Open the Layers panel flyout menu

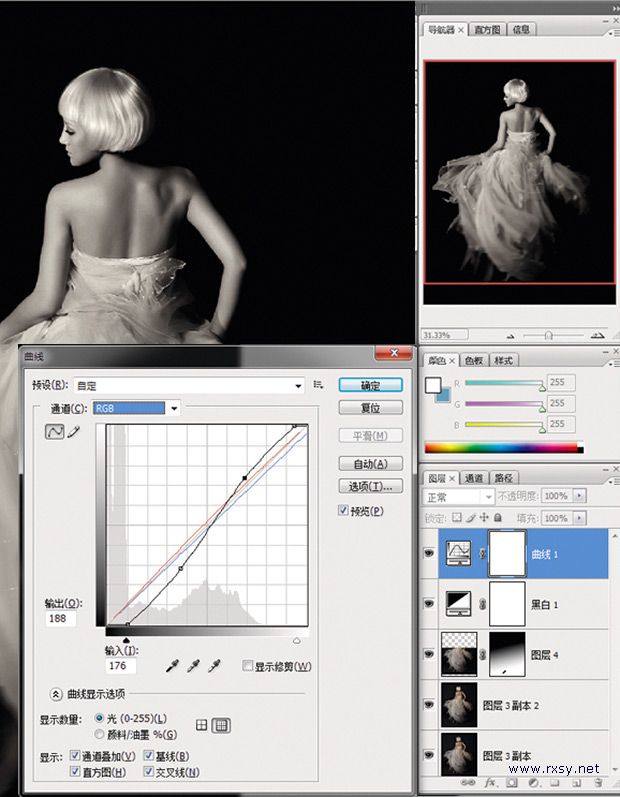pos(612,481)
